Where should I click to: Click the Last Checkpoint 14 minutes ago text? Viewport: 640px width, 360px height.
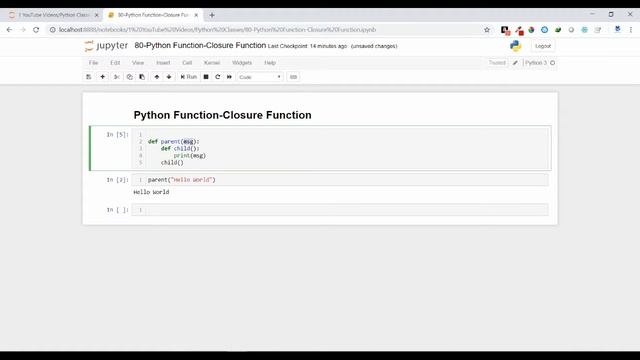307,46
